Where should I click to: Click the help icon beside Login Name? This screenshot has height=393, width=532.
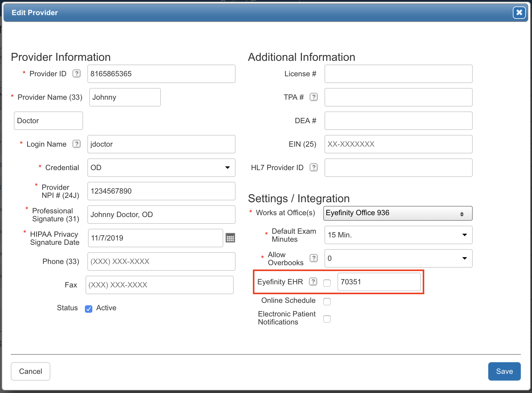[x=76, y=144]
